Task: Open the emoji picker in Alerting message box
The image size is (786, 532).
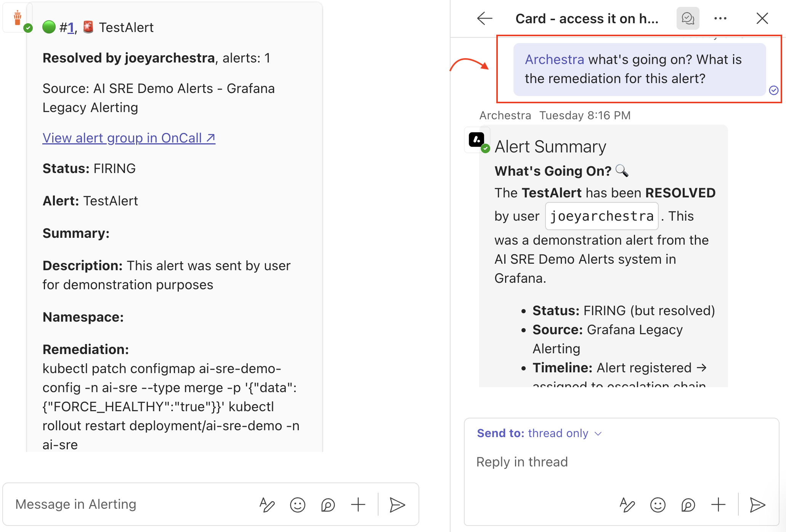Action: [x=297, y=505]
